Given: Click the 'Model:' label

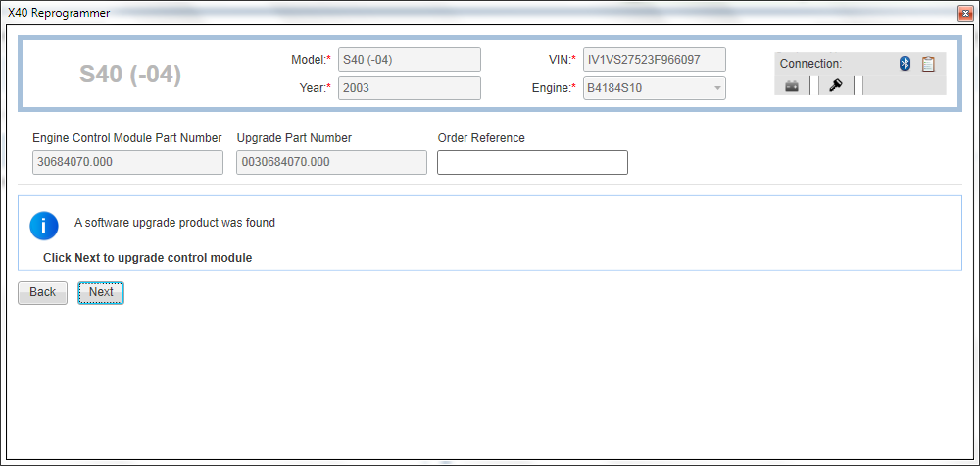Looking at the screenshot, I should click(311, 60).
